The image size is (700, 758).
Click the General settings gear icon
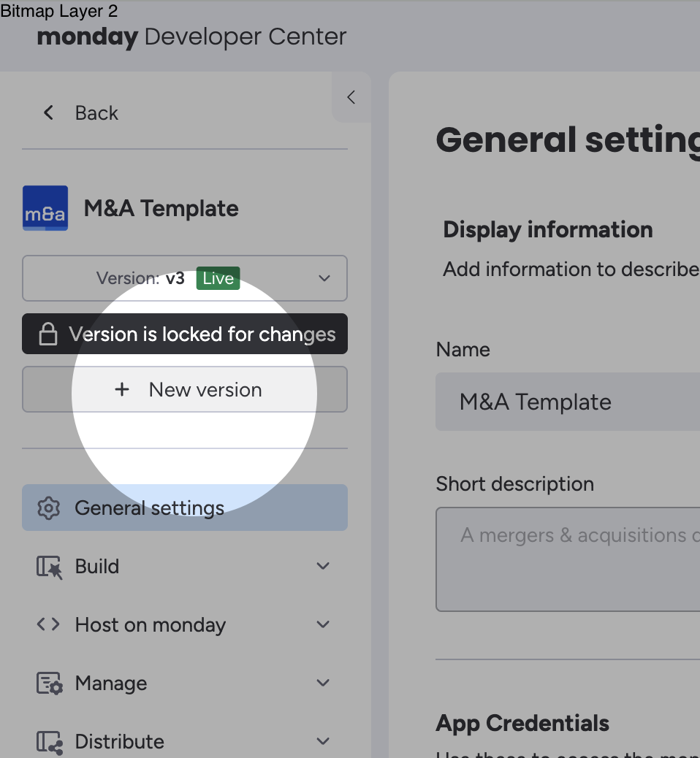48,508
